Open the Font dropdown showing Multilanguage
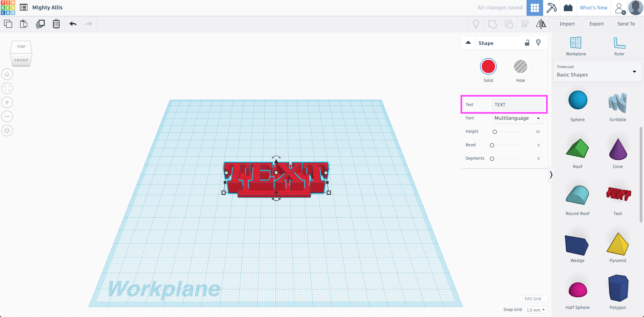Viewport: 644px width, 317px height. click(517, 118)
